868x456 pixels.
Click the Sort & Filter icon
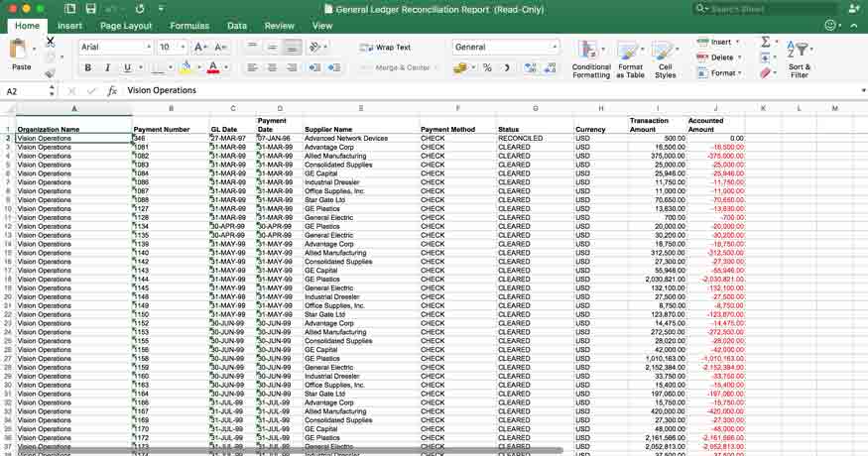coord(799,57)
